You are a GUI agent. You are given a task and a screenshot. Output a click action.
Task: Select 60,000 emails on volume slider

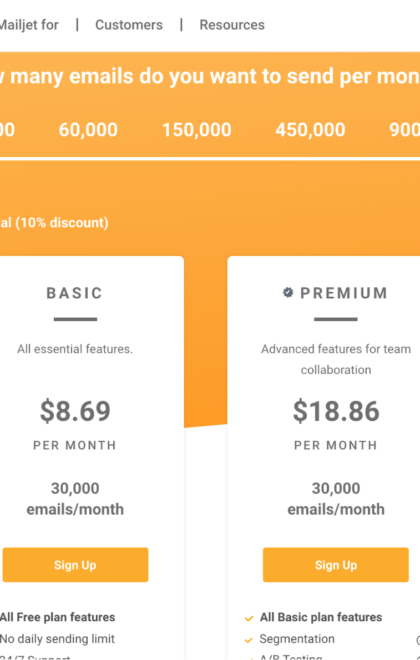[88, 130]
